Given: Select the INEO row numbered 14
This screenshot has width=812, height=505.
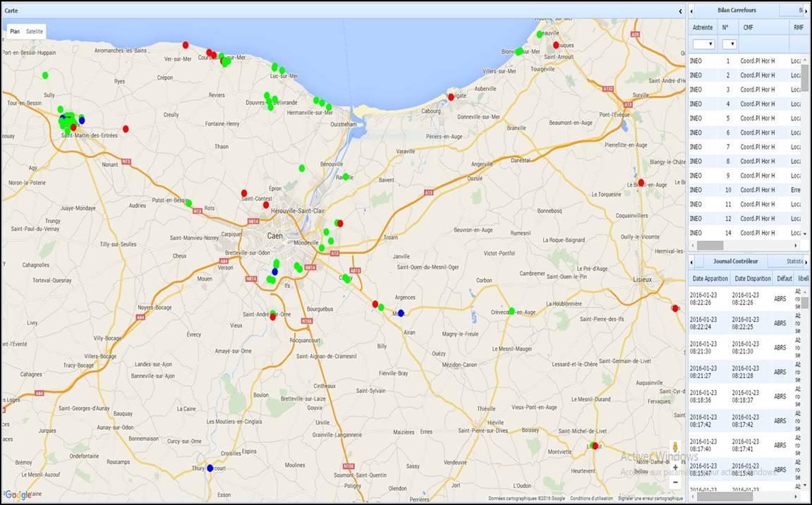Looking at the screenshot, I should (x=745, y=233).
